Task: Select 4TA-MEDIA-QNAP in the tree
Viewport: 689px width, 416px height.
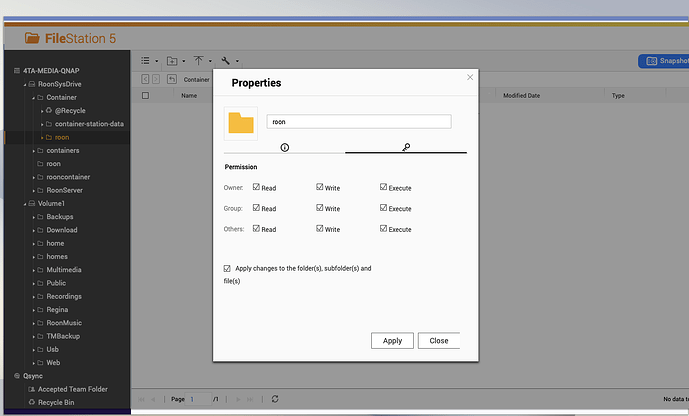Action: [51, 70]
